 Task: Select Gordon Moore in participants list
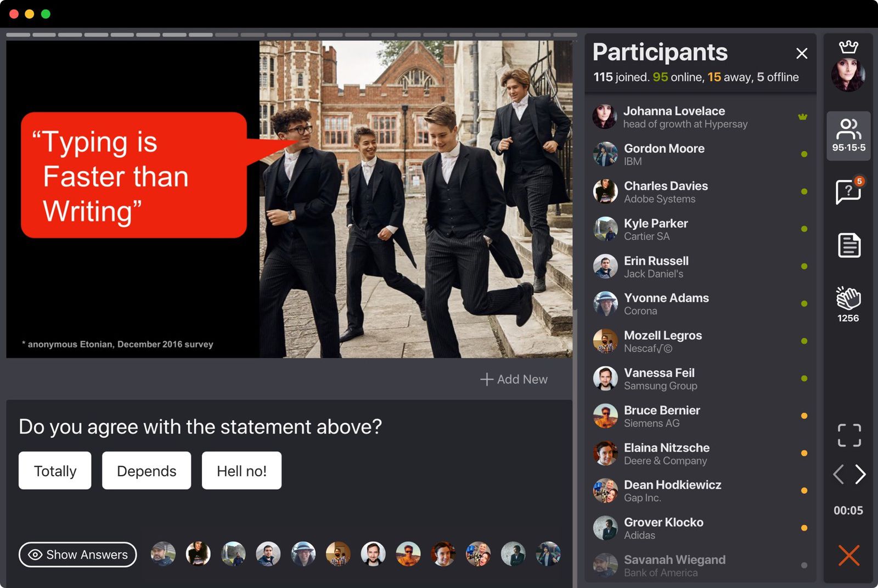[664, 154]
